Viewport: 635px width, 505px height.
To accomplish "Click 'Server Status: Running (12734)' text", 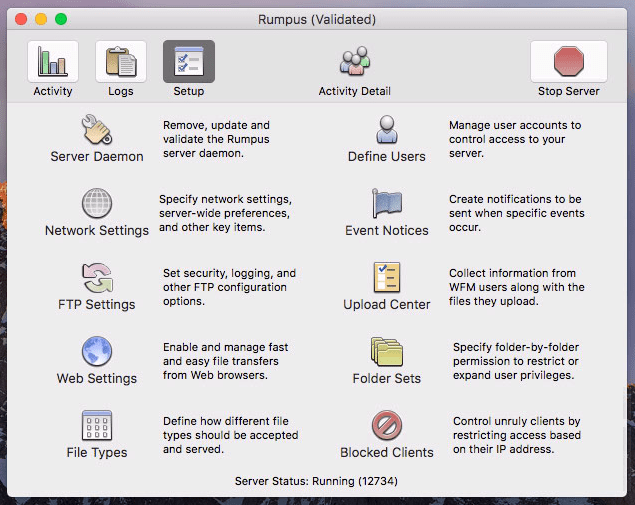I will [316, 481].
